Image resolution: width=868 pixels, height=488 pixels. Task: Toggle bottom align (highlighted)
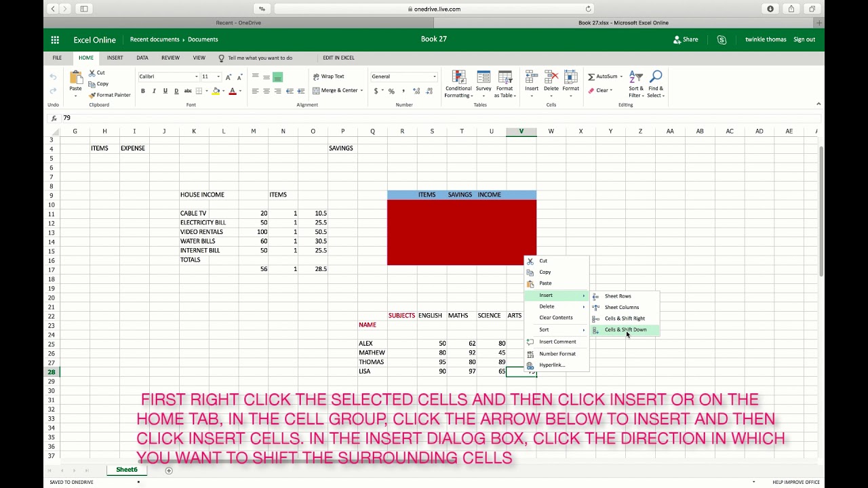(x=277, y=77)
